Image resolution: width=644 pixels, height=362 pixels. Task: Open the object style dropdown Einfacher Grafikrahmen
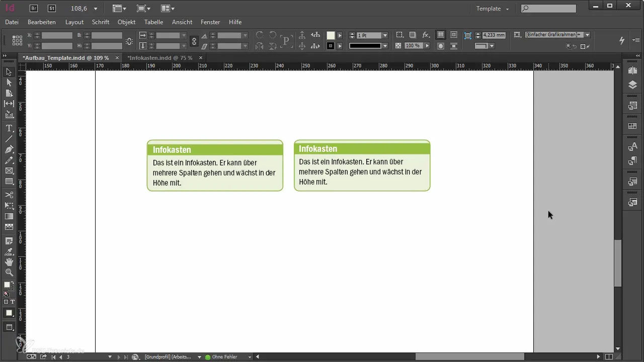click(x=587, y=35)
